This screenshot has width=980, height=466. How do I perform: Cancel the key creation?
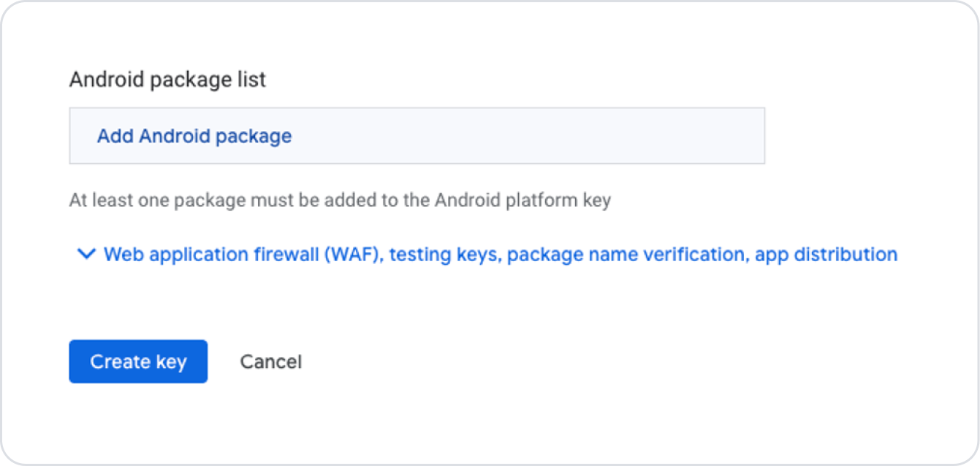(x=270, y=361)
